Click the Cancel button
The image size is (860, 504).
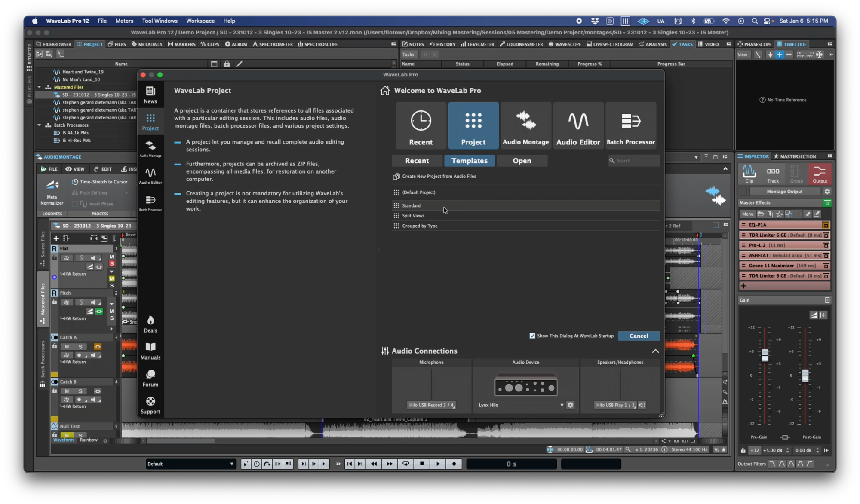(x=639, y=336)
